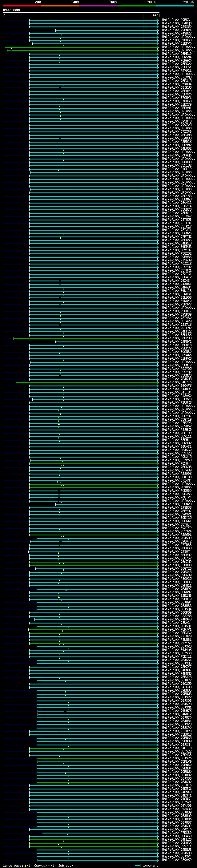Screen dimensions: 197x868
Task: Click the green alignment bar for UniRef100_C4Q7L5
Action: 87,382
